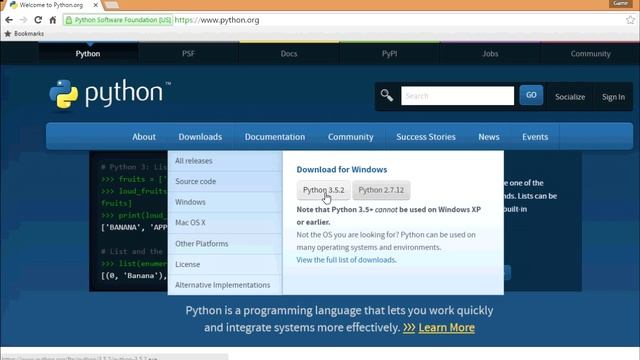
Task: Click the Bookmarks star in bookmarks bar
Action: 8,34
